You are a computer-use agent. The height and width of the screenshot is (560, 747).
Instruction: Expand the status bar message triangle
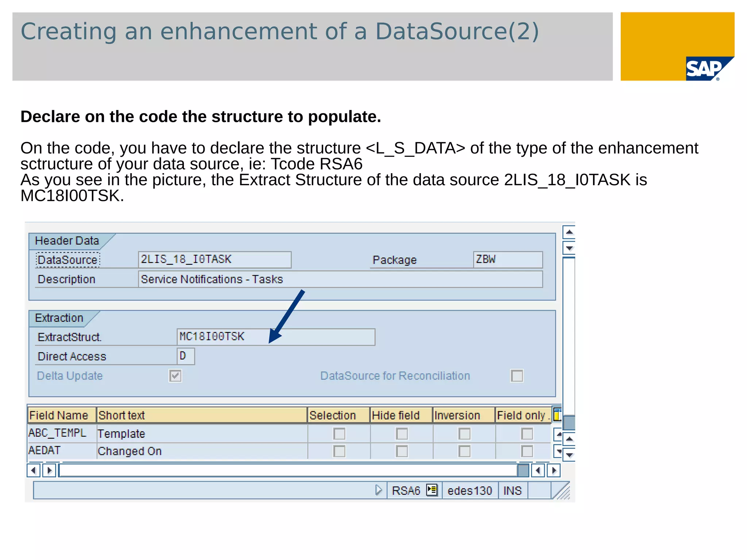tap(379, 490)
